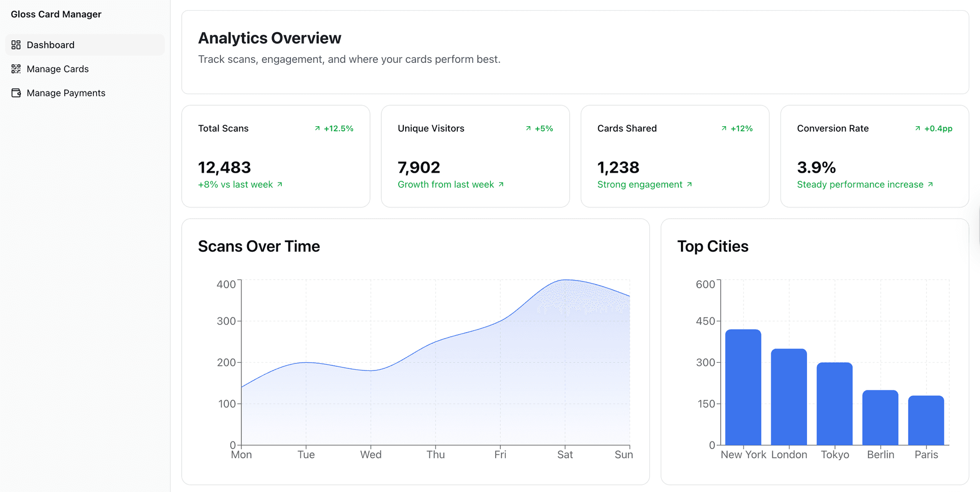
Task: Click the +5% arrow icon on Unique Visitors
Action: [x=528, y=129]
